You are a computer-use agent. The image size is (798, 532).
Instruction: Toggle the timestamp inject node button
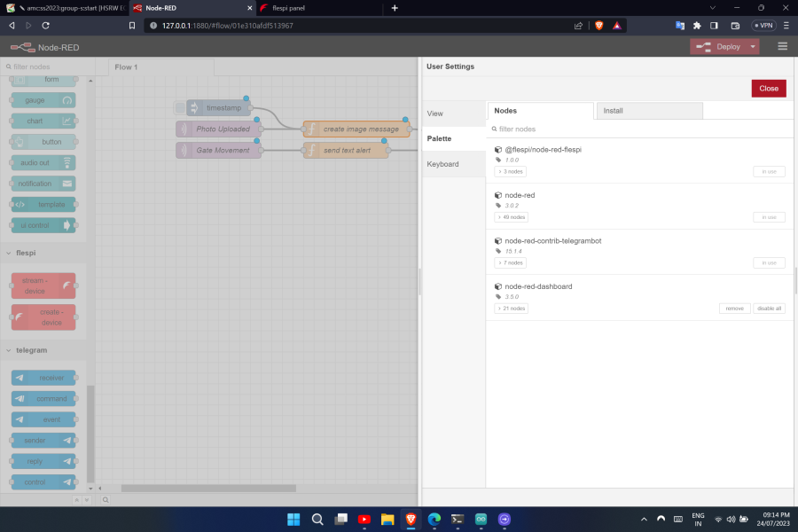click(180, 108)
